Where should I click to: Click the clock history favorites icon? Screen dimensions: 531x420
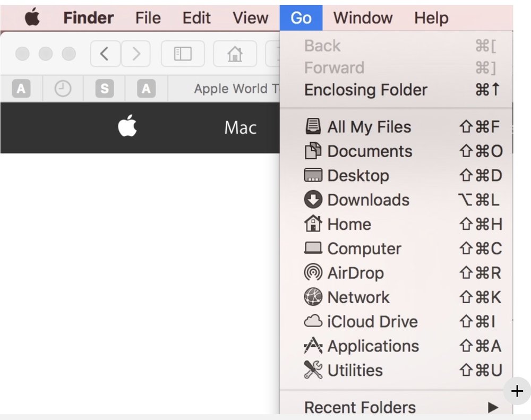click(x=63, y=89)
